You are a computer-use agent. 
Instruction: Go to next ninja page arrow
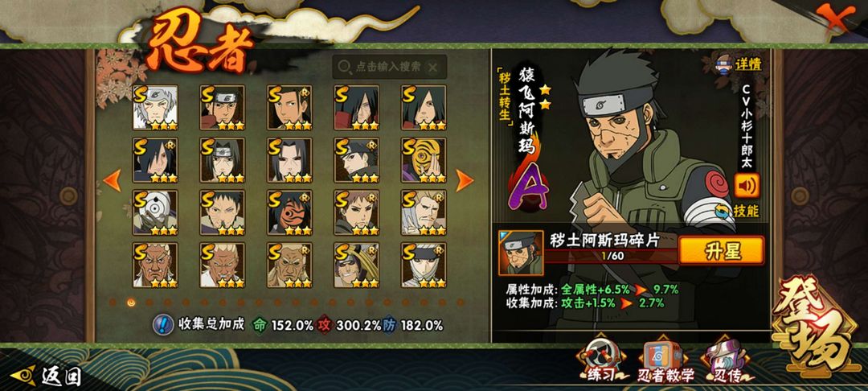click(465, 180)
